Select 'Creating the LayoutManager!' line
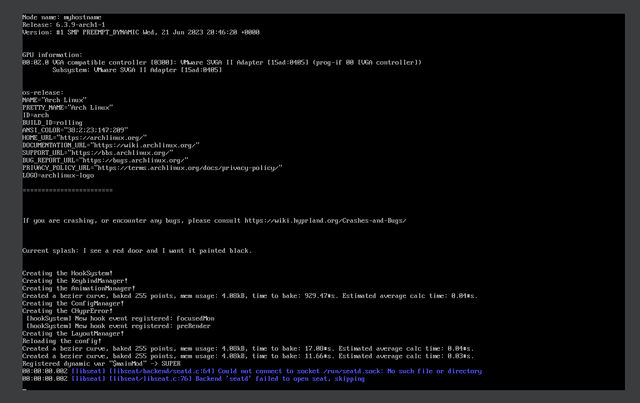The image size is (640, 403). (73, 334)
